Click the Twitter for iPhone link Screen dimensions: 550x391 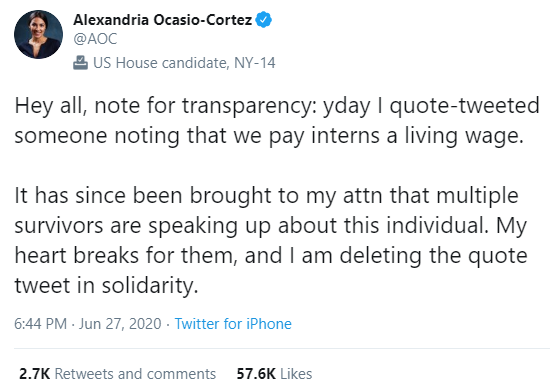coord(233,324)
